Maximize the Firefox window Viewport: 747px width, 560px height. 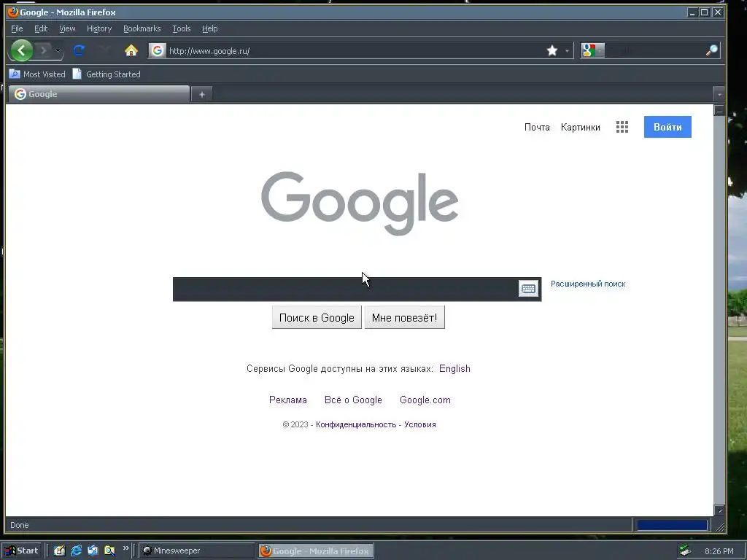point(704,12)
